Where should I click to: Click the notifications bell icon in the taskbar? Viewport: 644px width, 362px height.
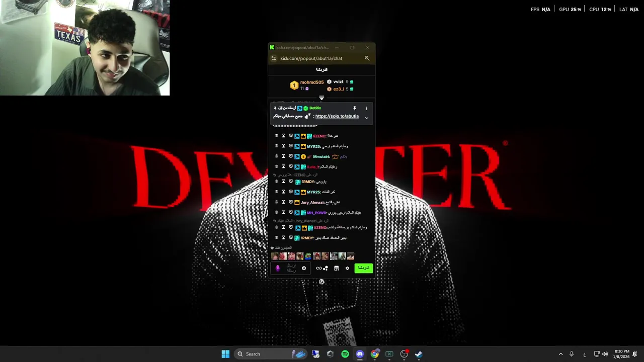(x=635, y=354)
